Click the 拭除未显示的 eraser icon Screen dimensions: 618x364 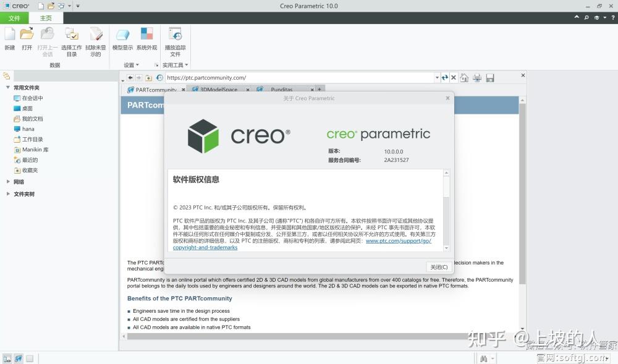pyautogui.click(x=96, y=38)
